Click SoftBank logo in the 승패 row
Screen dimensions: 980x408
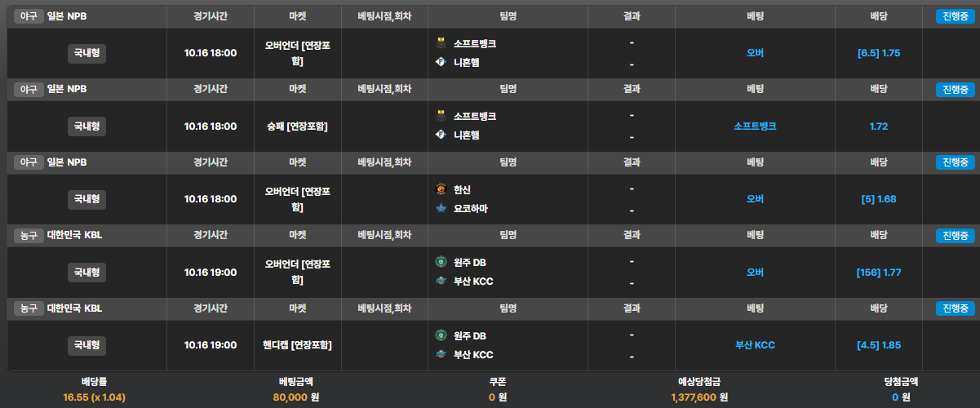(441, 116)
